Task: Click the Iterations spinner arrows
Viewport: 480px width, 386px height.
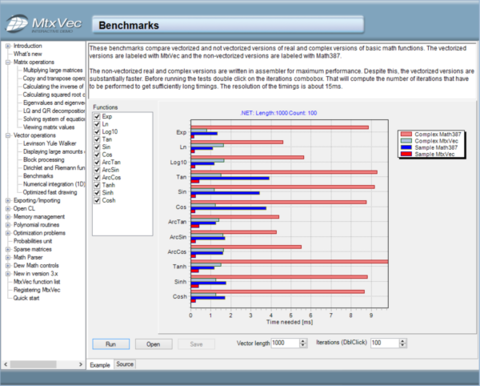Action: pos(402,343)
